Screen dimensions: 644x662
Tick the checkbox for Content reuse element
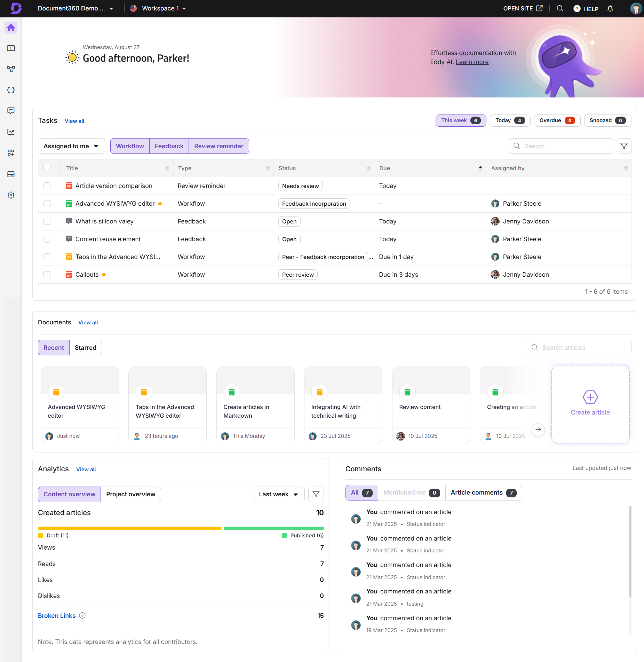point(47,239)
